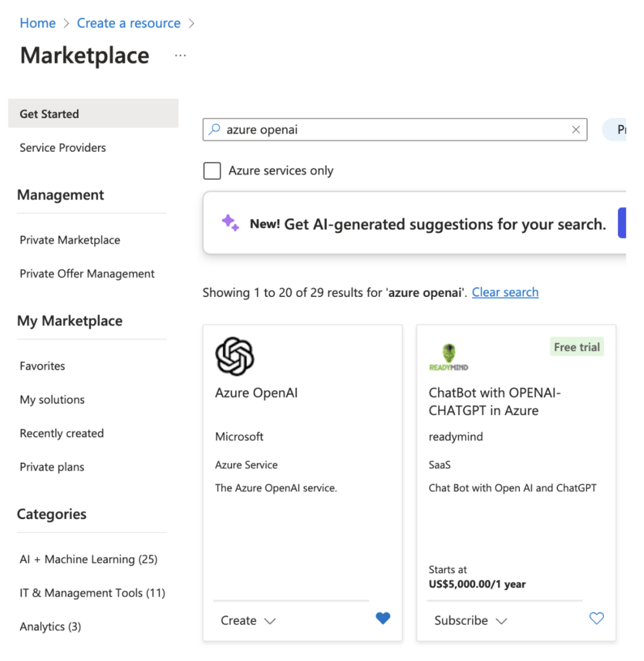Screen dimensions: 644x661
Task: Open the AI + Machine Learning category
Action: [88, 559]
